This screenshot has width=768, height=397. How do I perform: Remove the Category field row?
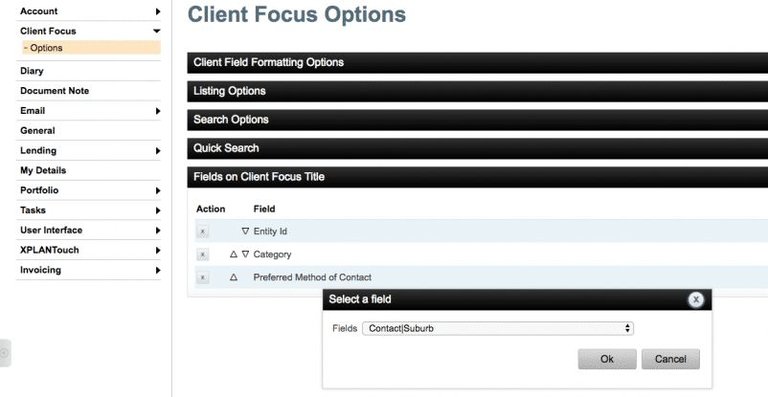pos(202,255)
